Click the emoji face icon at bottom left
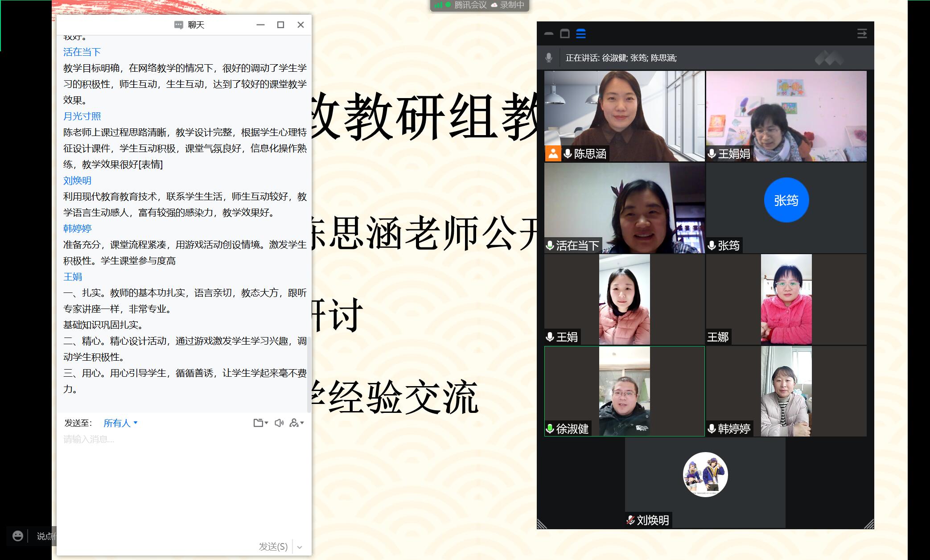This screenshot has width=930, height=560. [17, 535]
